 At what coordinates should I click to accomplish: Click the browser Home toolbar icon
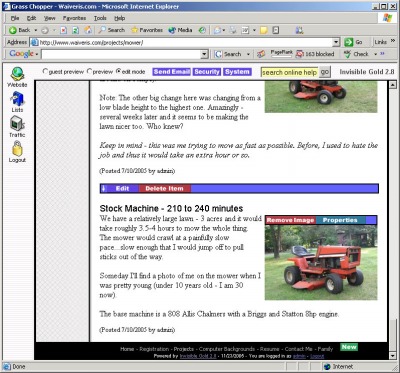point(88,30)
